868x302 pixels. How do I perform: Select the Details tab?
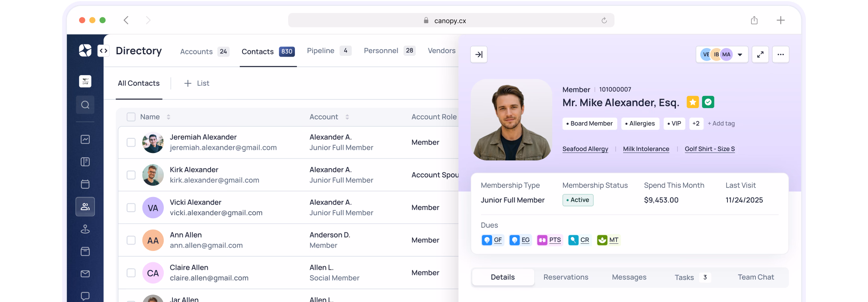tap(503, 277)
